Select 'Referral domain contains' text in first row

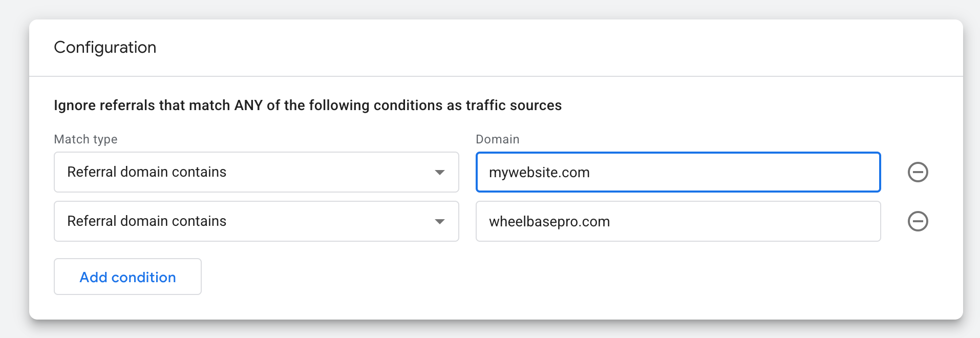pos(146,172)
